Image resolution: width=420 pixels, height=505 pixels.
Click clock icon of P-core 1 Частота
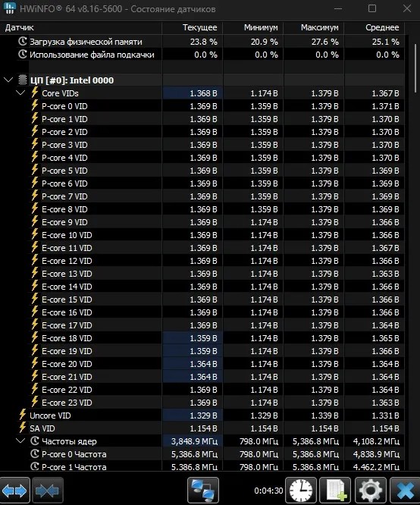point(35,466)
